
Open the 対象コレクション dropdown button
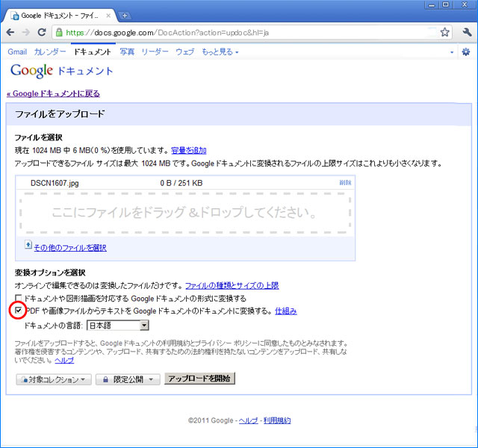pos(54,379)
